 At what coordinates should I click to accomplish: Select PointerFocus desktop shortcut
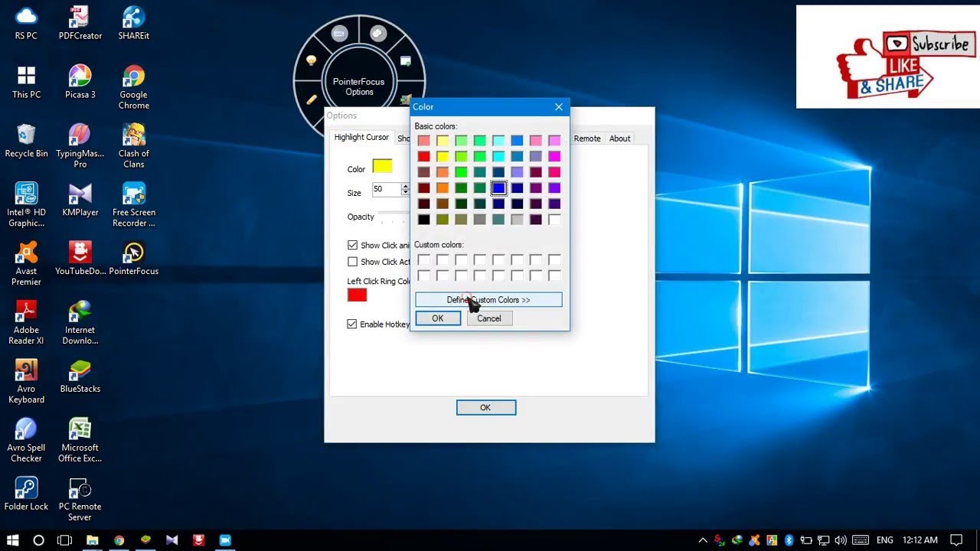click(133, 259)
